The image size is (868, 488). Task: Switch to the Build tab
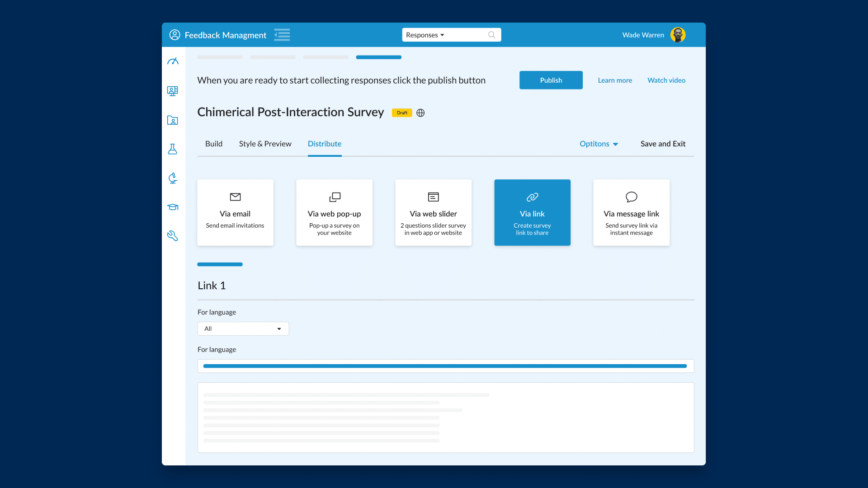[214, 144]
